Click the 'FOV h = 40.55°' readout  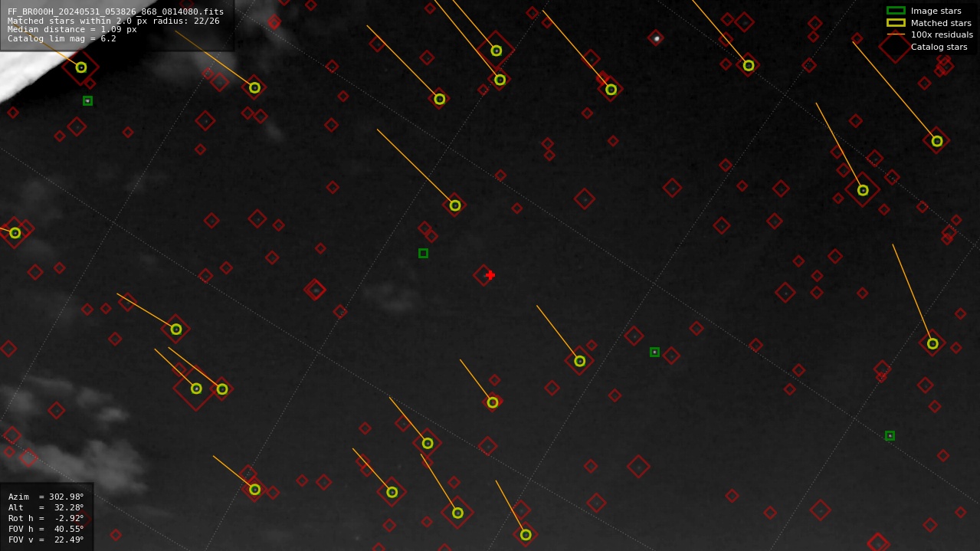(x=46, y=529)
